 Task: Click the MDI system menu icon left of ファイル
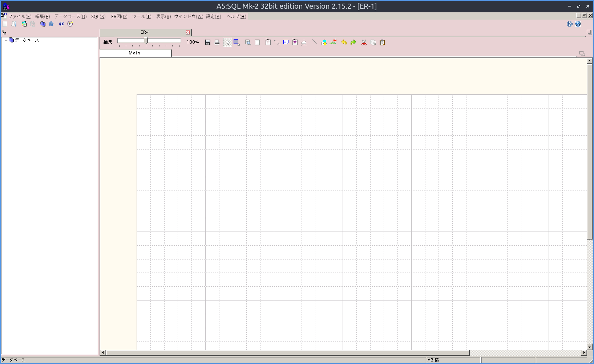click(4, 16)
